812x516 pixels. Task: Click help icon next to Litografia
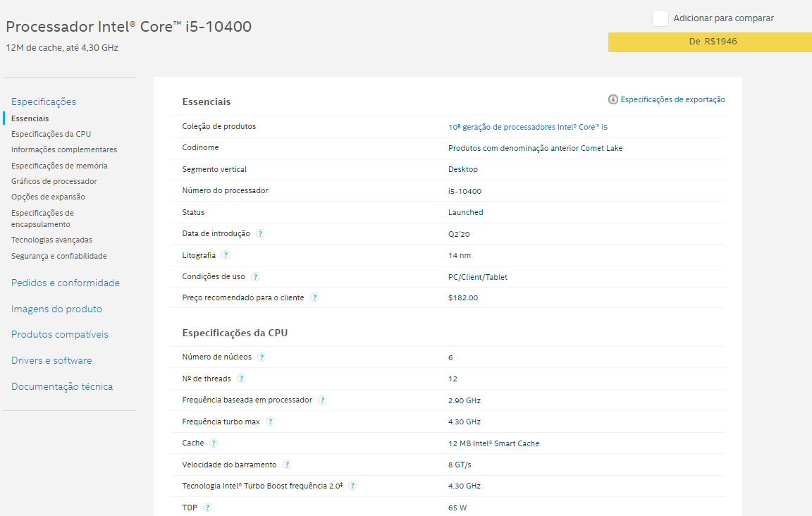click(x=226, y=255)
